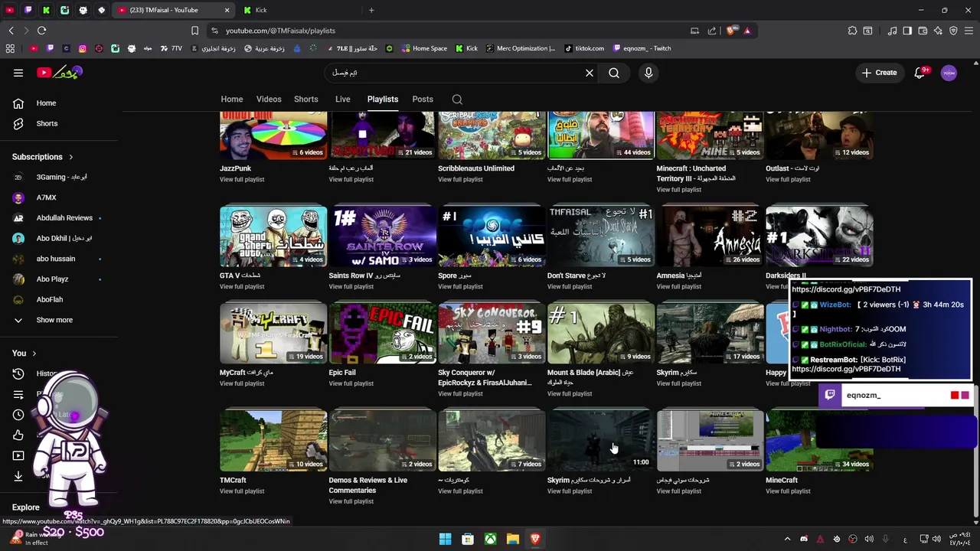
Task: View full playlist for Spore
Action: (460, 287)
